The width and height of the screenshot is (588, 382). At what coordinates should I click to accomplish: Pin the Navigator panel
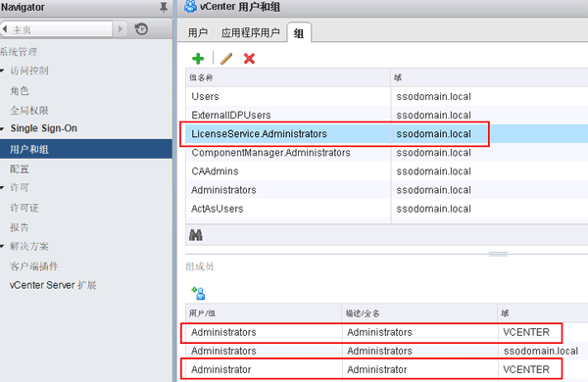click(163, 7)
